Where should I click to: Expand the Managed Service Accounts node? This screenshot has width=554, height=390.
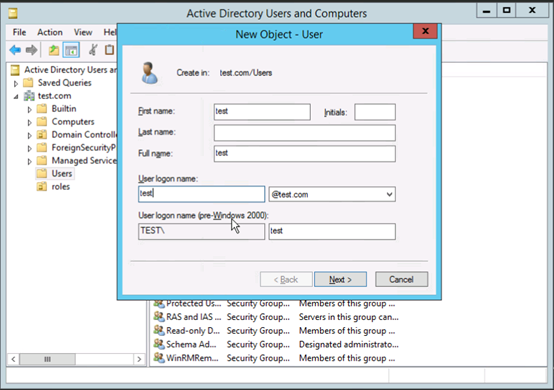tap(29, 161)
